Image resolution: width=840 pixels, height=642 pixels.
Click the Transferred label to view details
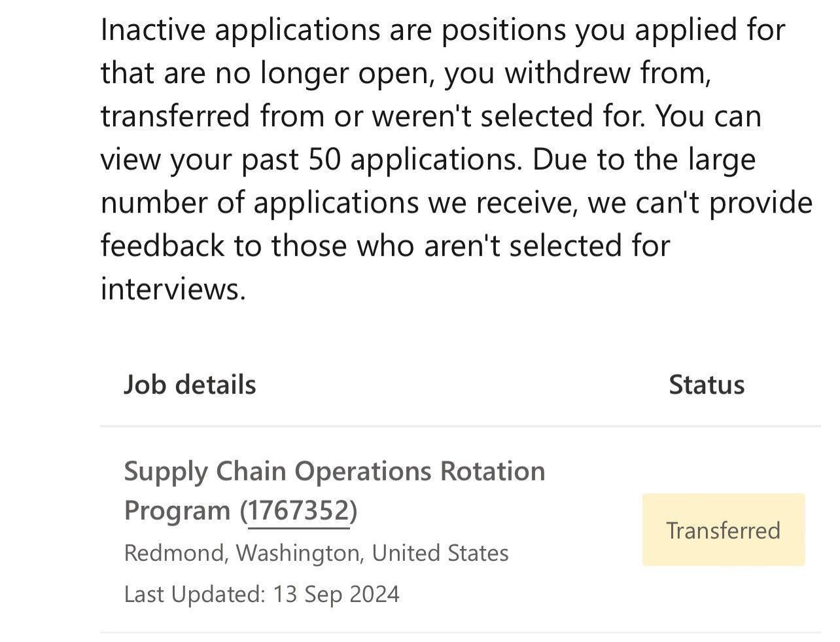coord(723,530)
